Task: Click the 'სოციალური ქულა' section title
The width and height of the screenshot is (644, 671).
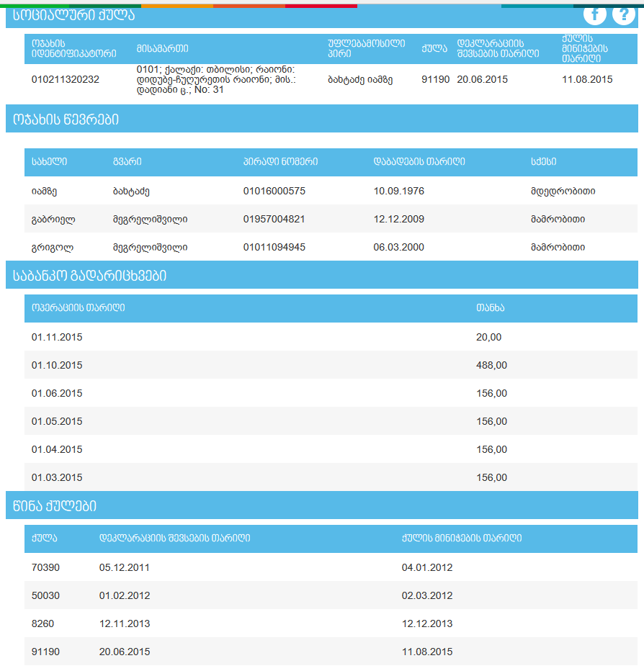Action: [x=73, y=14]
